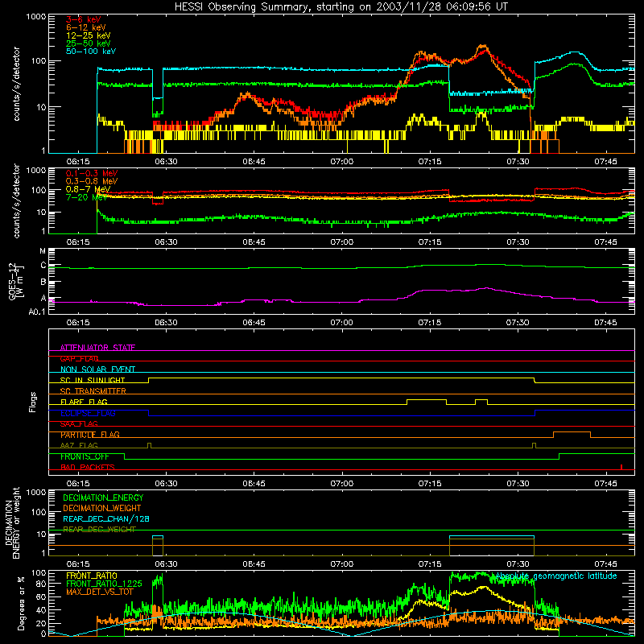Click the short FLARE_FLAG step near 07:23
Image resolution: width=644 pixels, height=644 pixels.
481,399
